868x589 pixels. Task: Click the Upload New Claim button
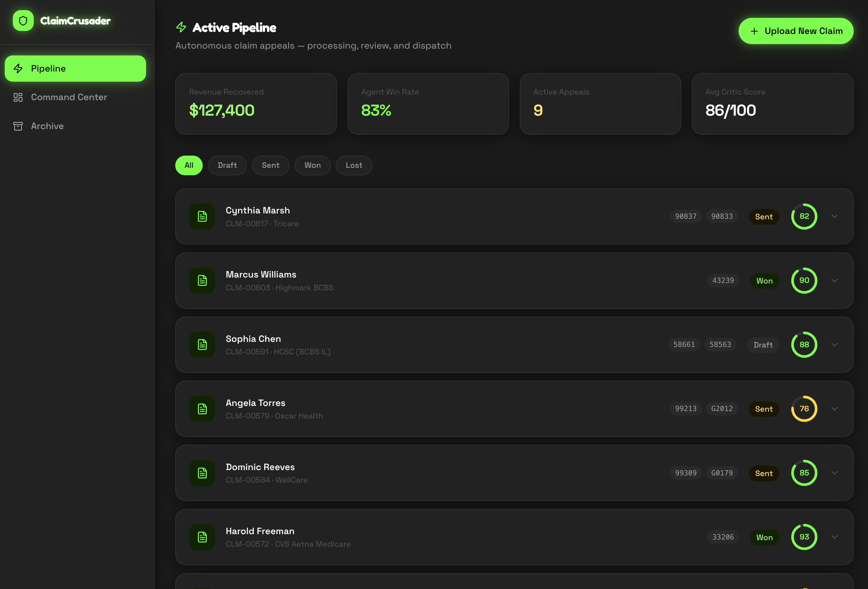coord(796,31)
